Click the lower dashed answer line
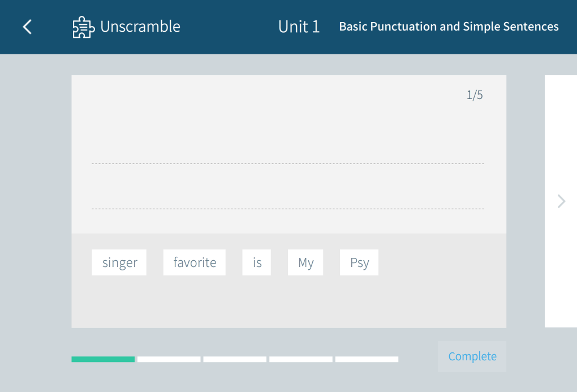This screenshot has width=577, height=392. point(287,209)
